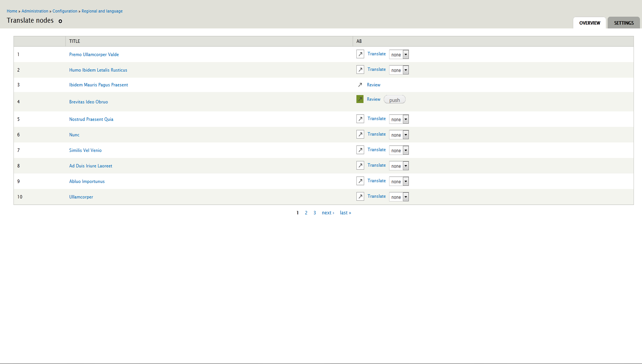Switch to the Settings tab
Viewport: 642px width, 364px height.
click(x=623, y=23)
